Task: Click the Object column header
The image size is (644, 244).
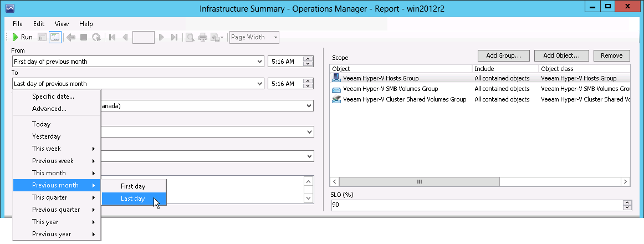Action: (401, 69)
